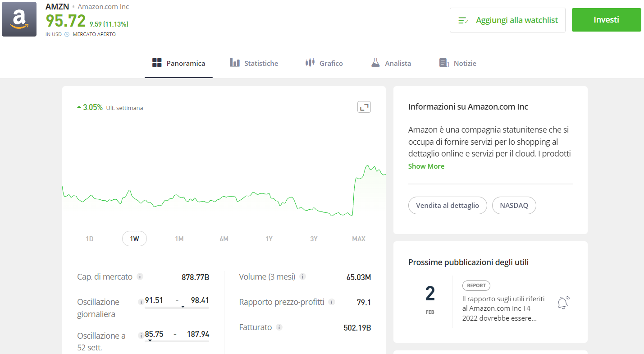Click the Analista flask icon
The image size is (644, 354).
tap(375, 63)
